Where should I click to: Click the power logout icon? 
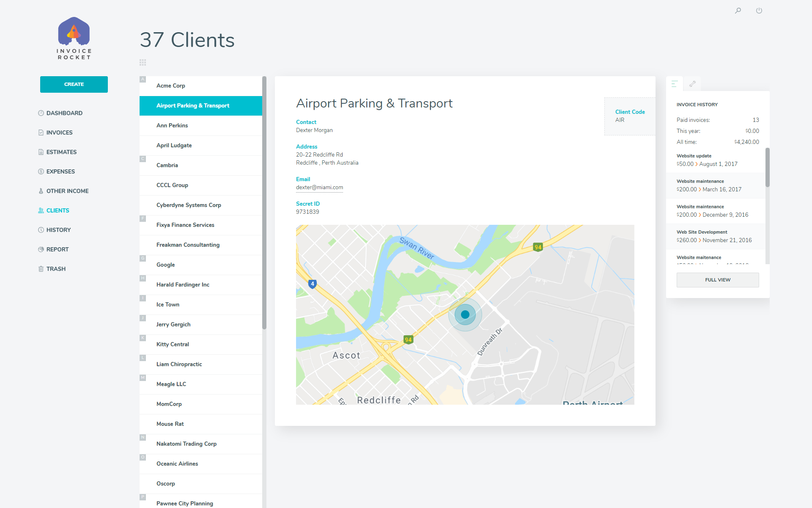click(759, 11)
